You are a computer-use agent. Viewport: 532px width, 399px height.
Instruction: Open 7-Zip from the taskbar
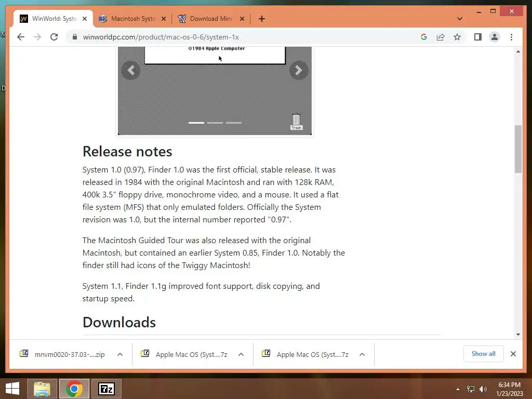[x=107, y=389]
